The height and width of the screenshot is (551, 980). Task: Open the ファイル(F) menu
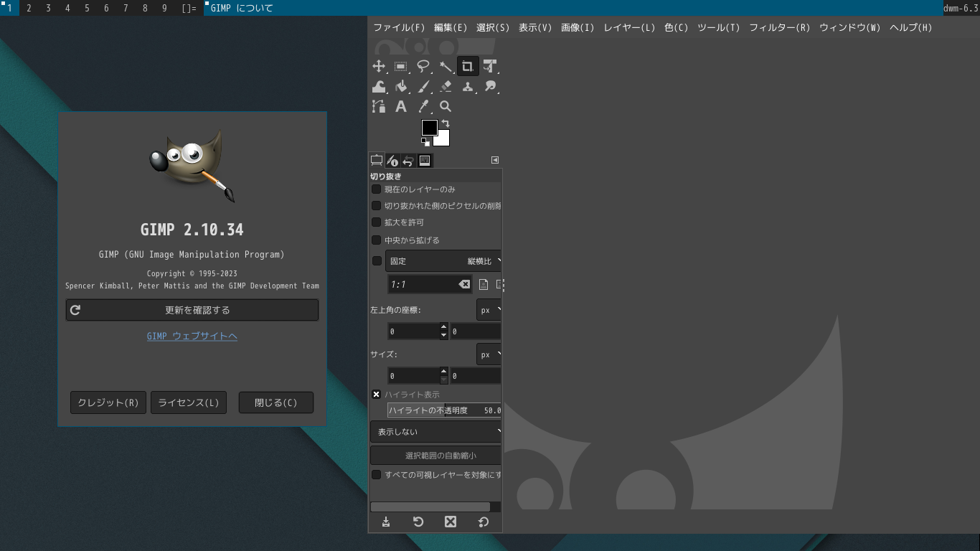[399, 27]
